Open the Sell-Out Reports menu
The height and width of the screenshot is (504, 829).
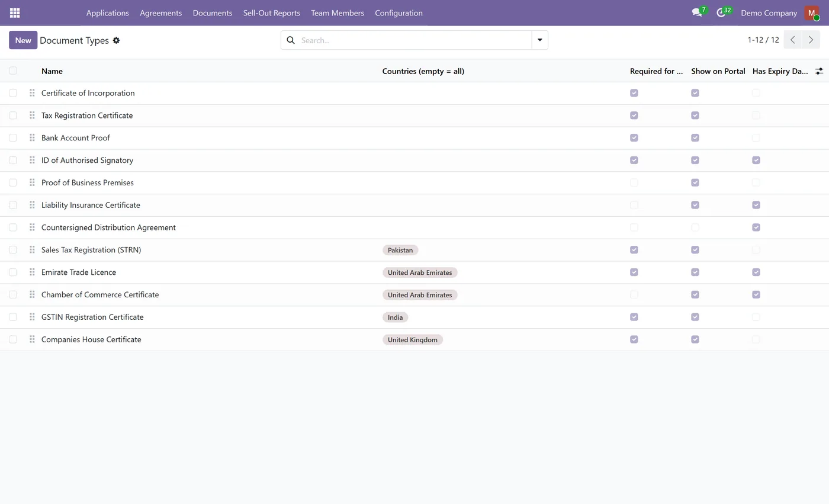(271, 13)
